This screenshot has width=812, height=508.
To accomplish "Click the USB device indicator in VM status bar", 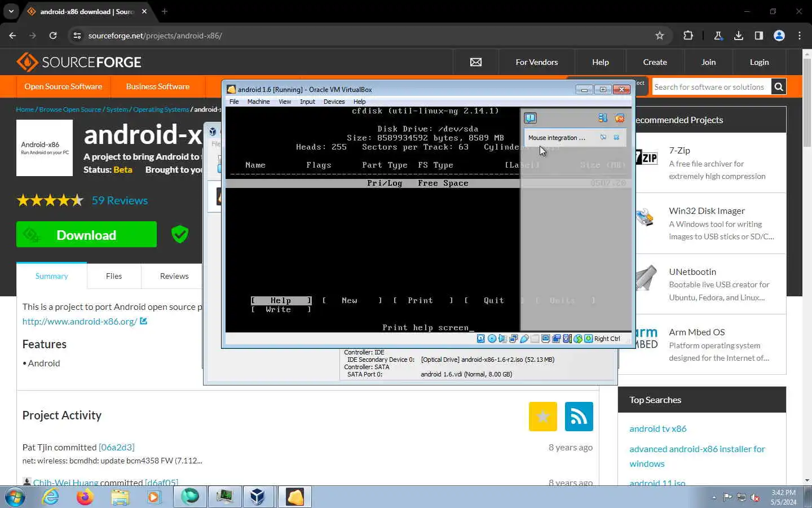I will [x=524, y=339].
